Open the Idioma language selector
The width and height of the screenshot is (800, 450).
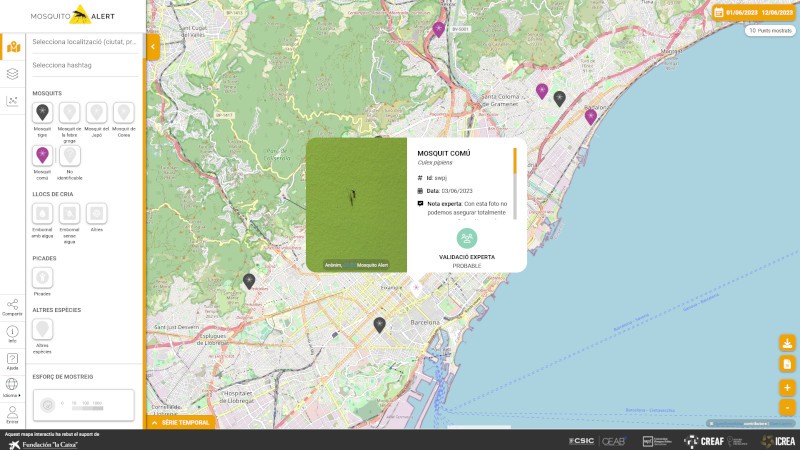coord(12,387)
